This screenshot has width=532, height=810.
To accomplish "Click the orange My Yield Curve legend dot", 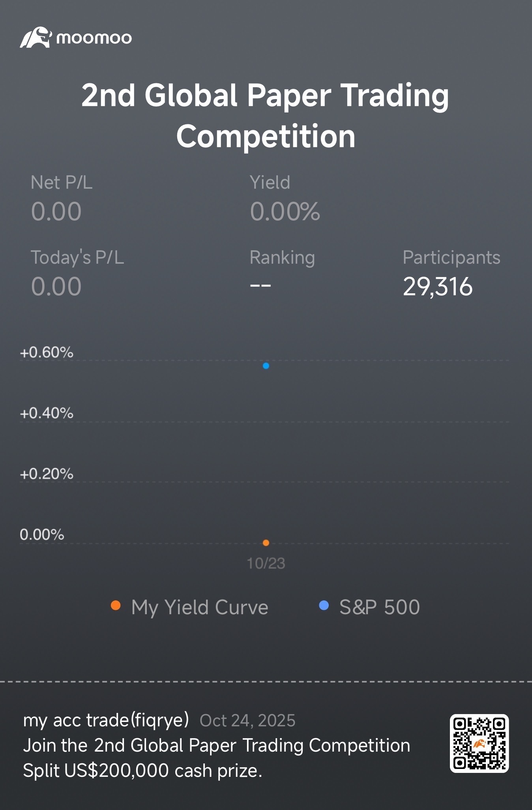I will coord(116,606).
